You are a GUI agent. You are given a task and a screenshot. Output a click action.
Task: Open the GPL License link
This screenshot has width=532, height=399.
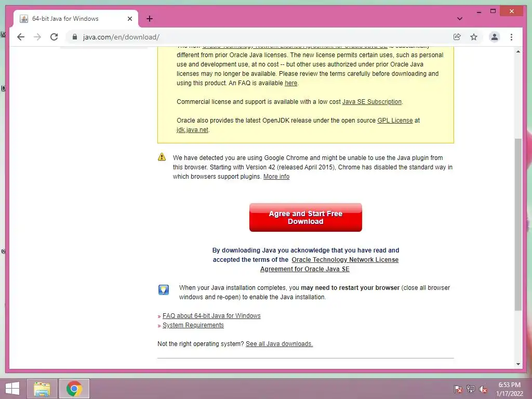tap(395, 121)
